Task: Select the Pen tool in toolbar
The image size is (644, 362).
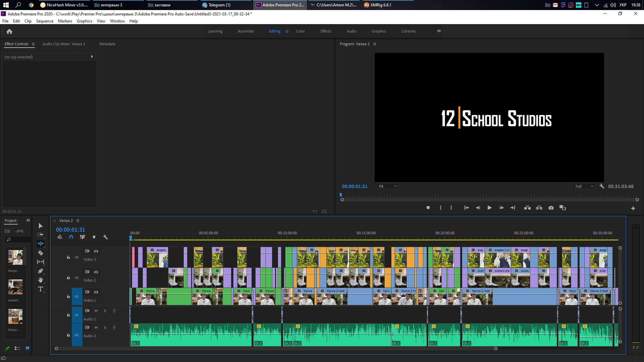Action: point(41,271)
